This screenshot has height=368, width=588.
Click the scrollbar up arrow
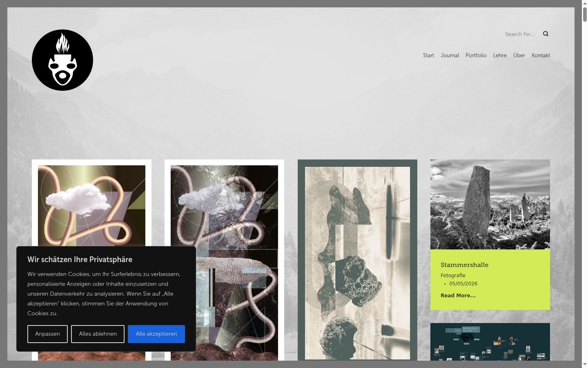tap(585, 3)
